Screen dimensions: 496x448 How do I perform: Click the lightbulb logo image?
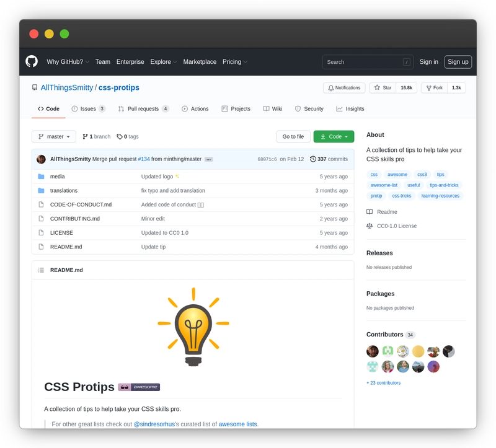coord(193,327)
